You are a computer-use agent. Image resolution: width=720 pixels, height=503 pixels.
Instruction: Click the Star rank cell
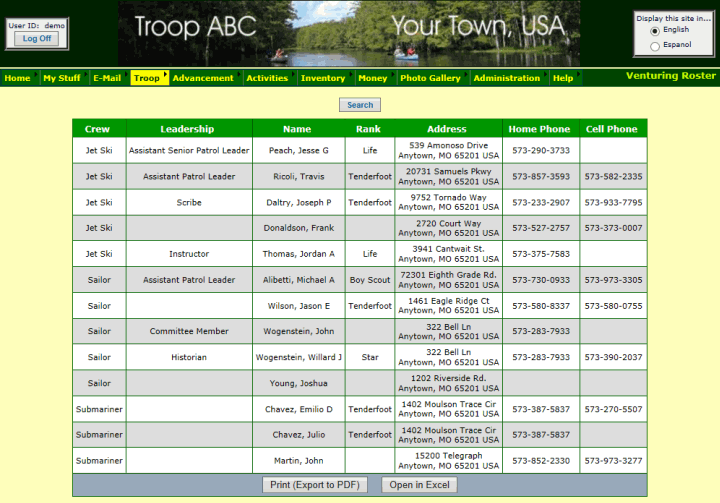coord(370,357)
